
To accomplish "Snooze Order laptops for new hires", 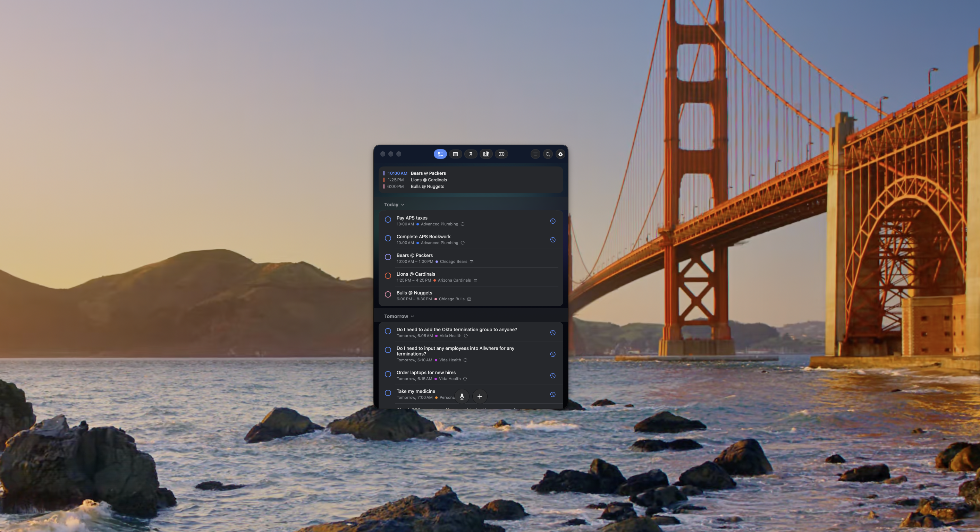I will [552, 376].
